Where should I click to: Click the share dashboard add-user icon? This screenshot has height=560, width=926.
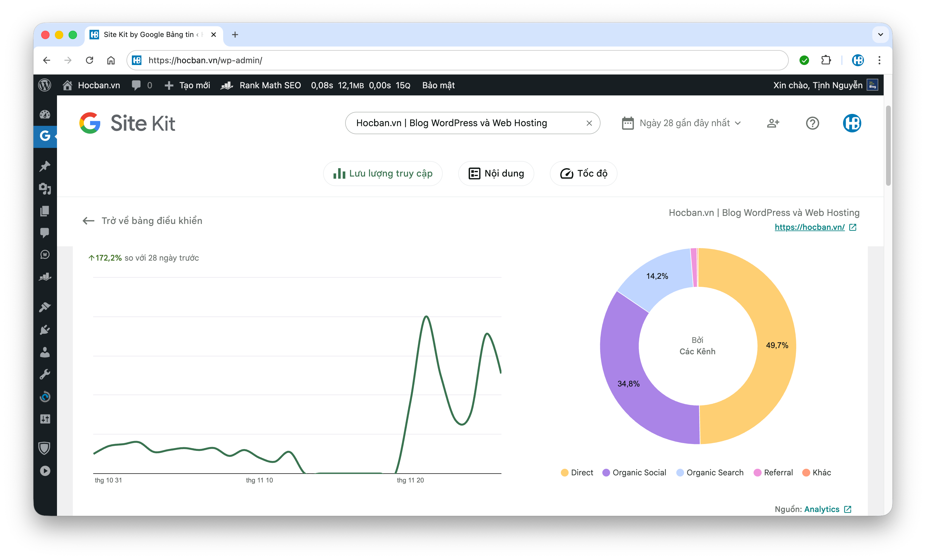pos(773,123)
